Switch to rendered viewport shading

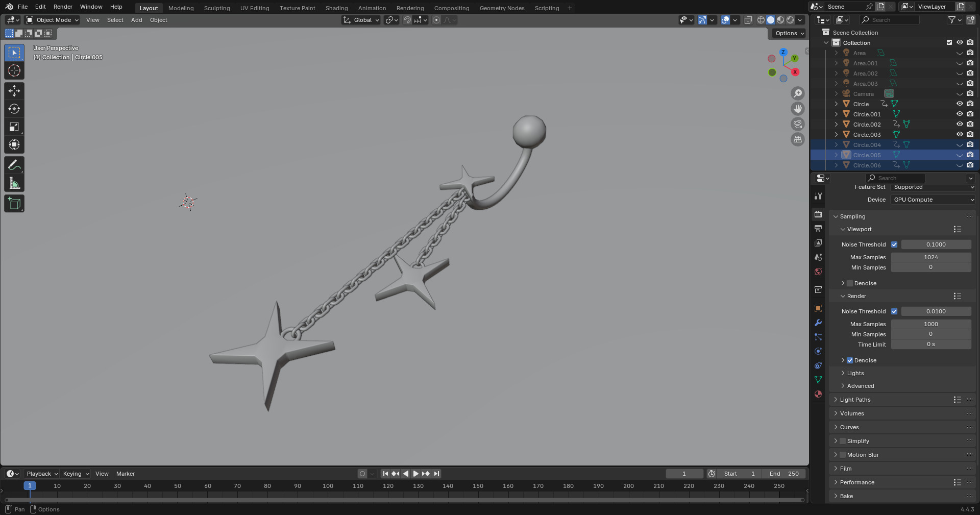pos(790,20)
